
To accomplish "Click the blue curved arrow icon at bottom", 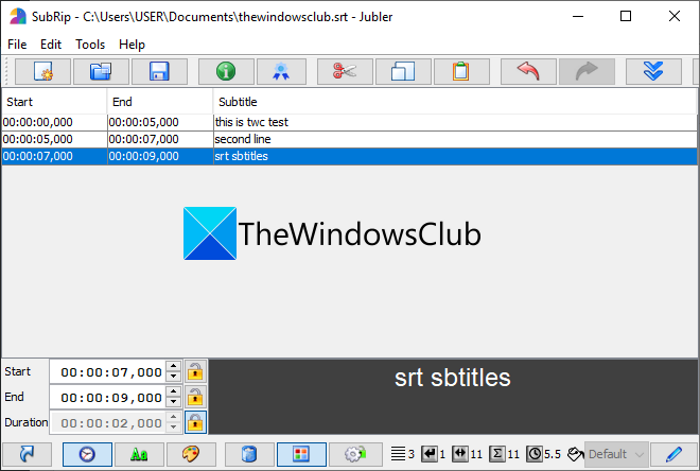I will (27, 454).
